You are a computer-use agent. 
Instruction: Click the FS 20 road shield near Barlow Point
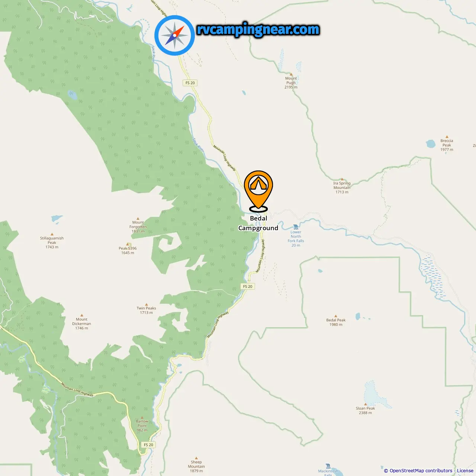[148, 445]
